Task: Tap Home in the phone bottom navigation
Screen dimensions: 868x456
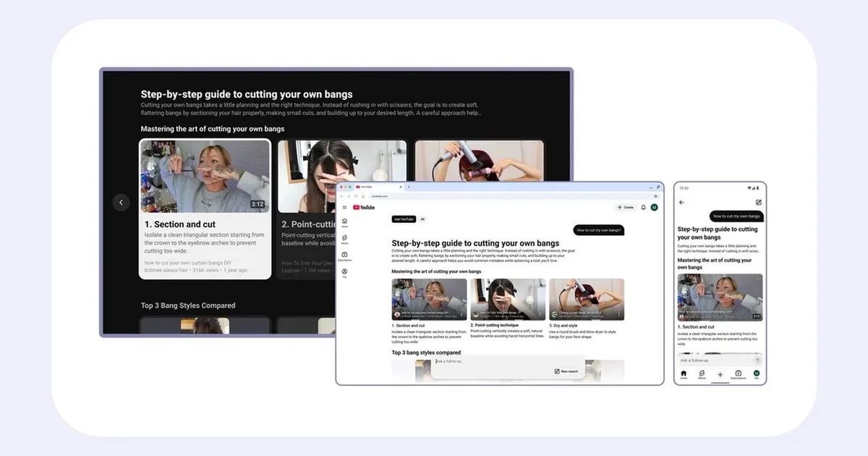Action: click(684, 374)
